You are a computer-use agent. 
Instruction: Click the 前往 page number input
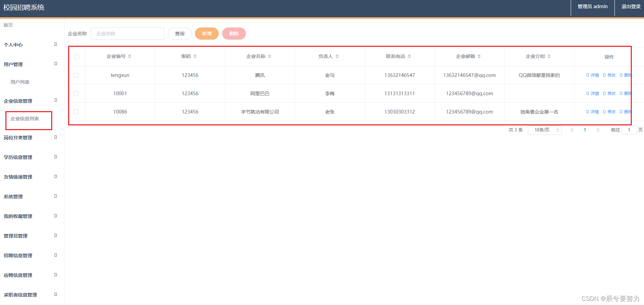click(x=629, y=130)
